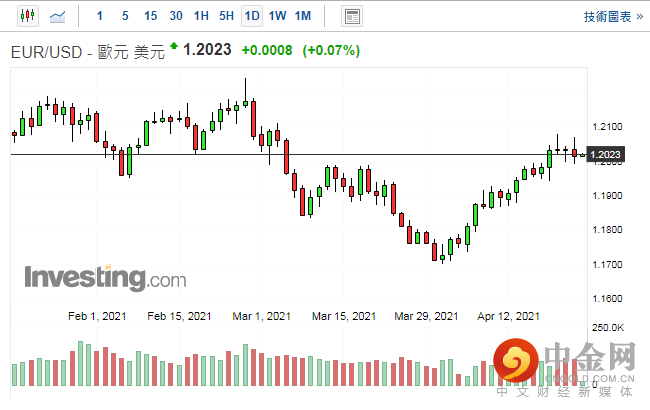This screenshot has height=410, width=650.
Task: Select the 1W weekly interval
Action: point(277,16)
